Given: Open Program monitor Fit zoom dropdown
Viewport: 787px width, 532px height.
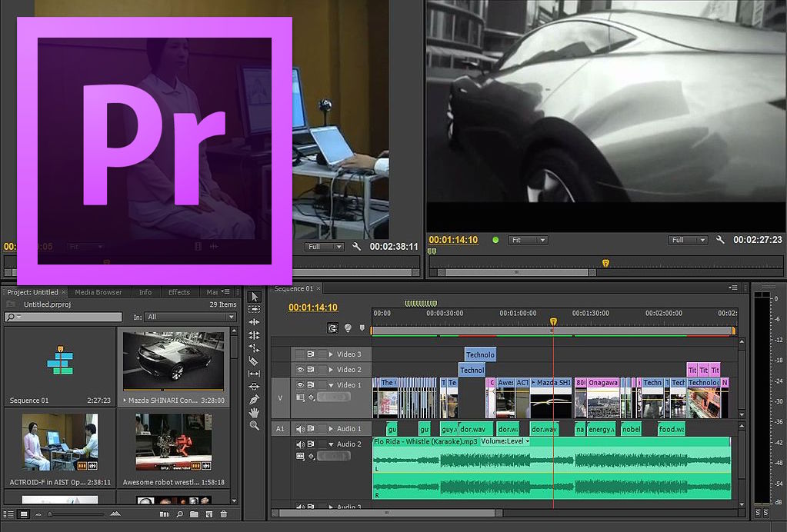Looking at the screenshot, I should [528, 240].
